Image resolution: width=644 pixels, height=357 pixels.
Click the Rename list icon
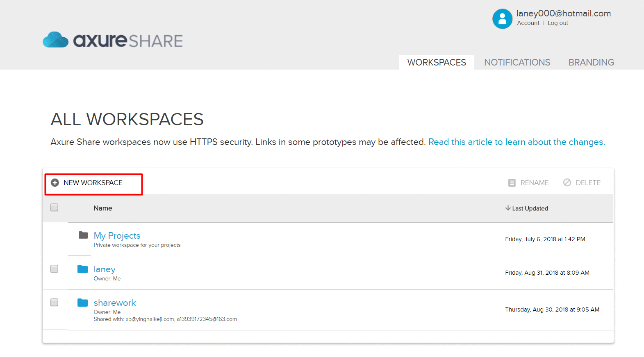pos(512,183)
